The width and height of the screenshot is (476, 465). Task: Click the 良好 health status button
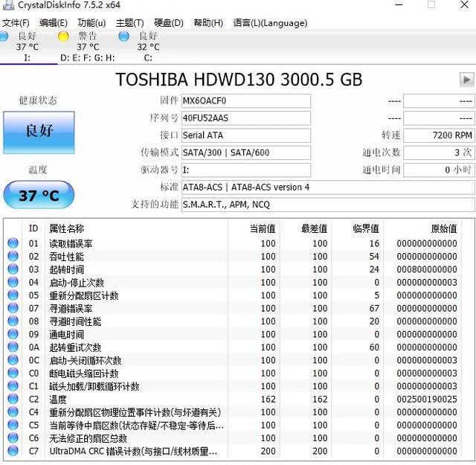[x=39, y=132]
